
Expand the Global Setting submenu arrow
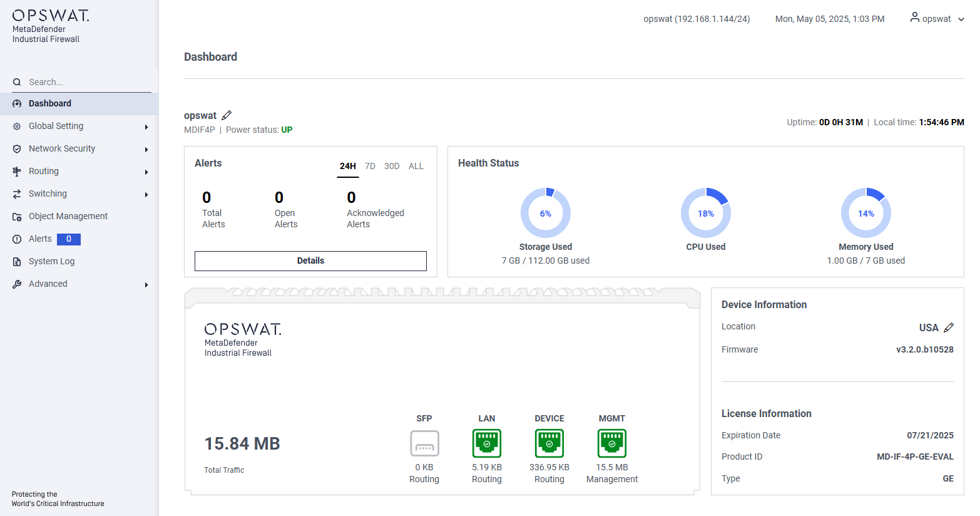pyautogui.click(x=146, y=126)
